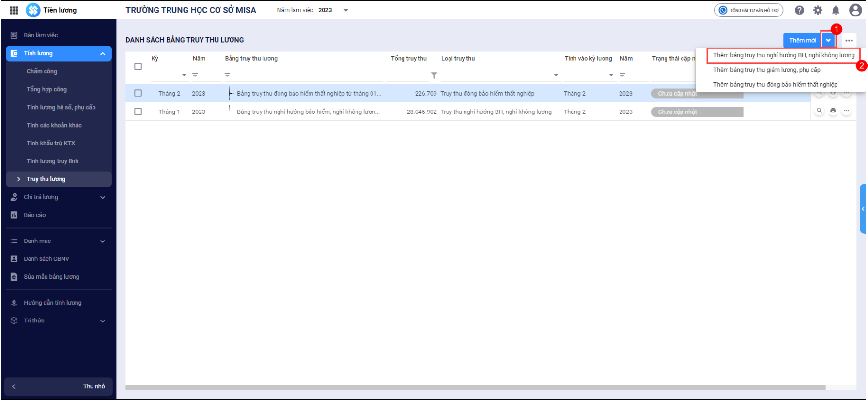
Task: Expand the Tri thức sidebar section
Action: coord(103,321)
